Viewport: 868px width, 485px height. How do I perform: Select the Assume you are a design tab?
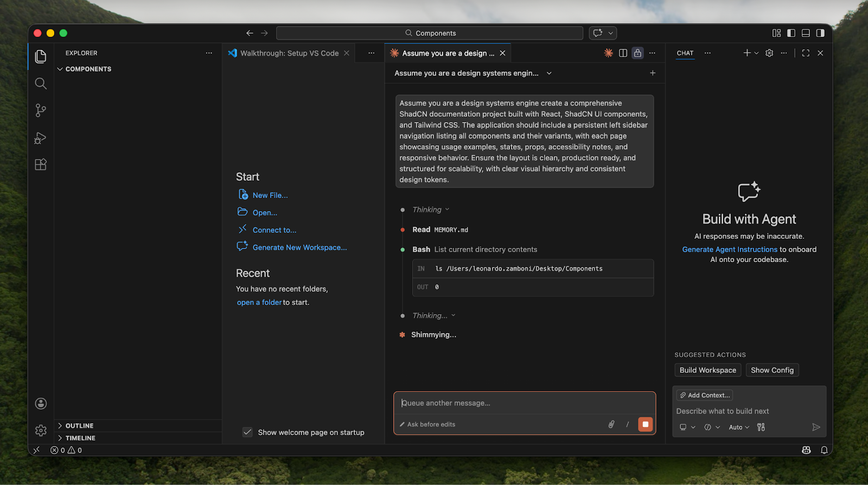coord(448,53)
